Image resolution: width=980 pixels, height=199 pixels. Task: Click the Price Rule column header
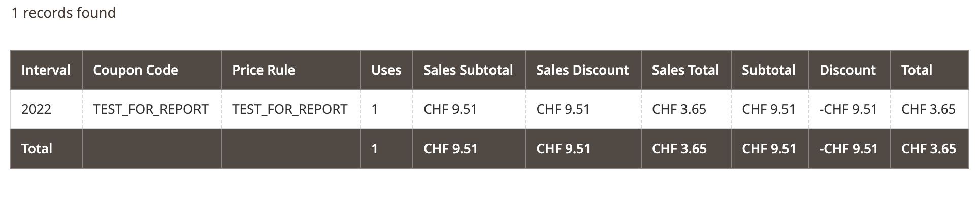point(290,70)
